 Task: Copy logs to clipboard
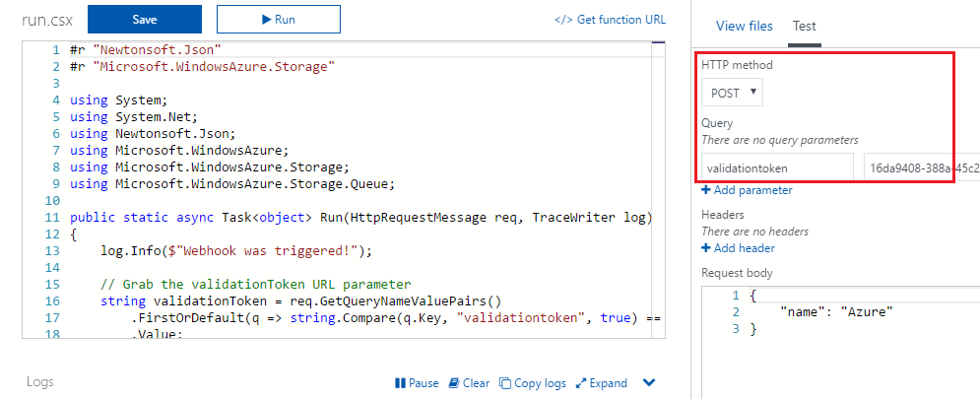tap(533, 383)
